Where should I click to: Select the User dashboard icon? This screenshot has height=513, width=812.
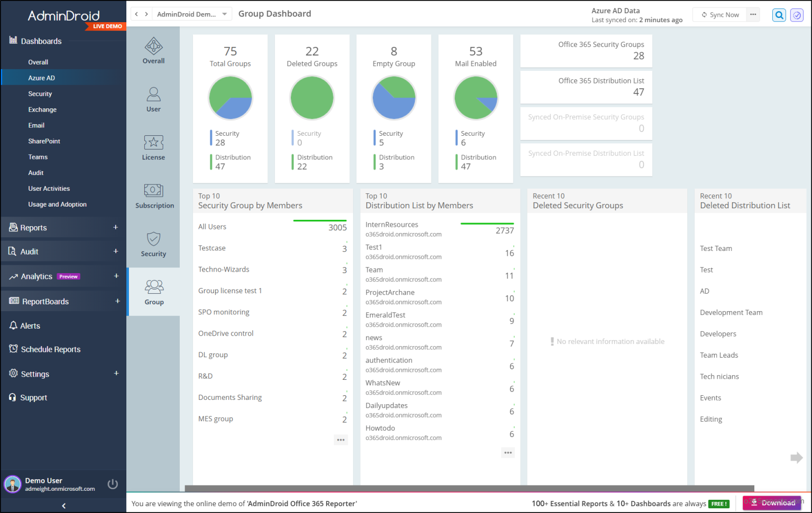coord(153,99)
